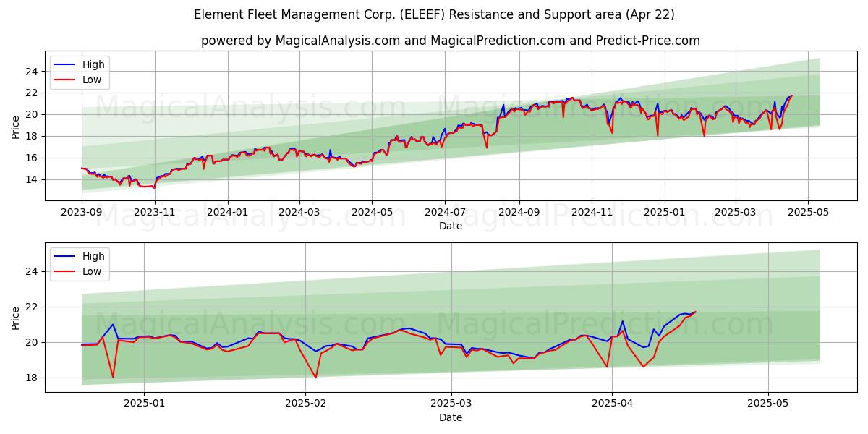This screenshot has height=434, width=868.
Task: Click the blue High line sample in bottom legend
Action: coord(66,256)
